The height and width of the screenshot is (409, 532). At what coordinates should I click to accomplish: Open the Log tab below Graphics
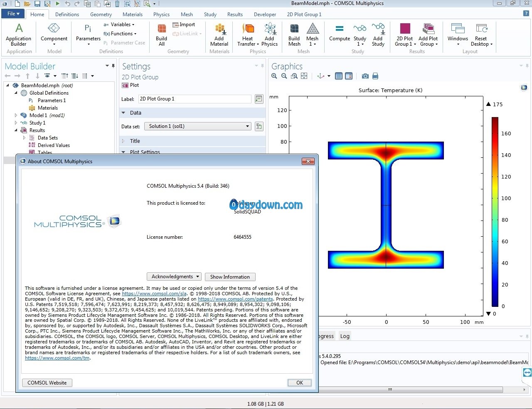coord(345,336)
